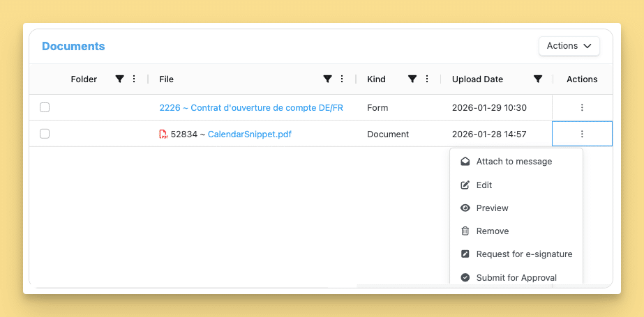644x317 pixels.
Task: Open the Folder column filter icon
Action: (x=119, y=79)
